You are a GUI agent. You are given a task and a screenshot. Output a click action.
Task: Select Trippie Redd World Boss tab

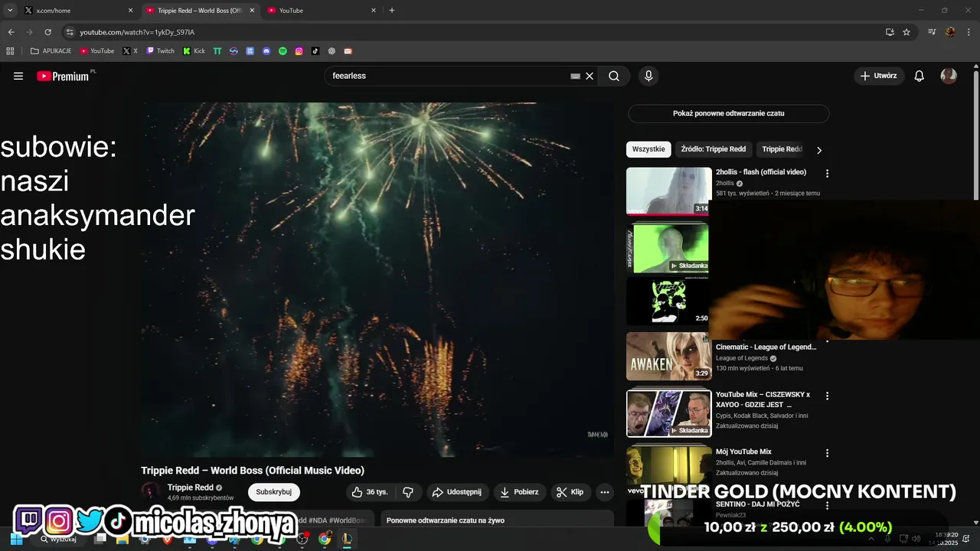point(199,11)
